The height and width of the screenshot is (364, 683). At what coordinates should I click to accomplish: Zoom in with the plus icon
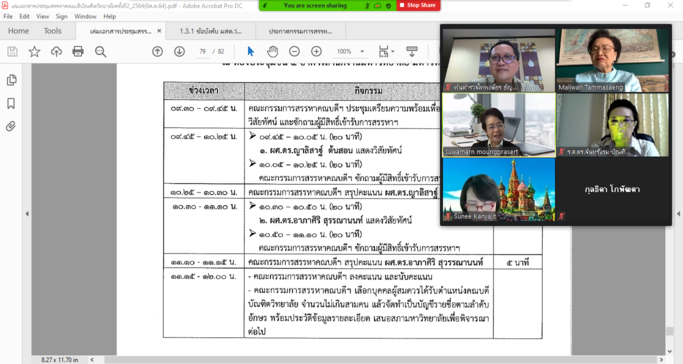[x=317, y=51]
